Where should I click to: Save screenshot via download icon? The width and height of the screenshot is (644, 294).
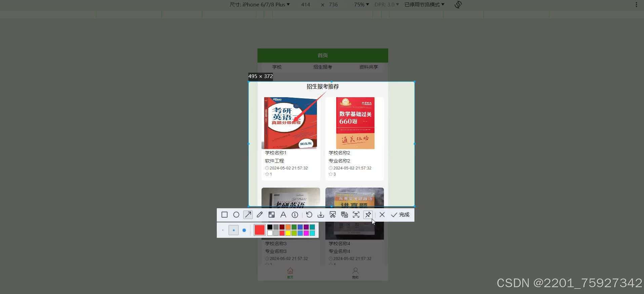(321, 215)
